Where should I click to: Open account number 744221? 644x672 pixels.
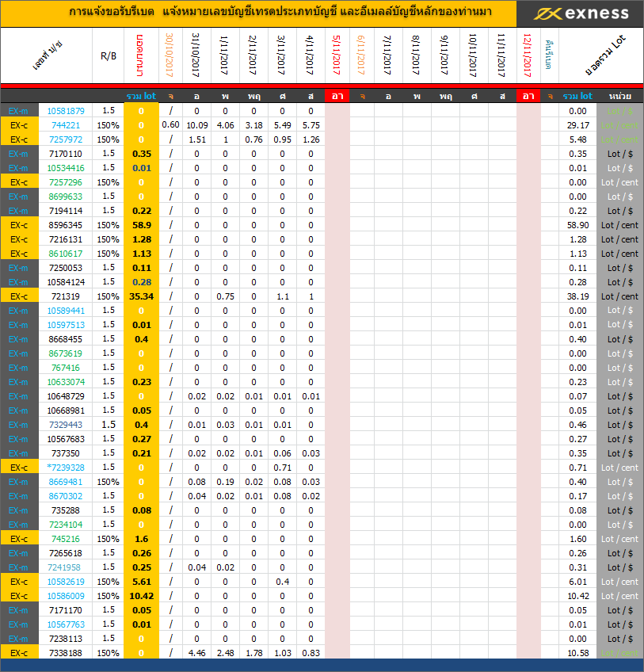click(65, 125)
